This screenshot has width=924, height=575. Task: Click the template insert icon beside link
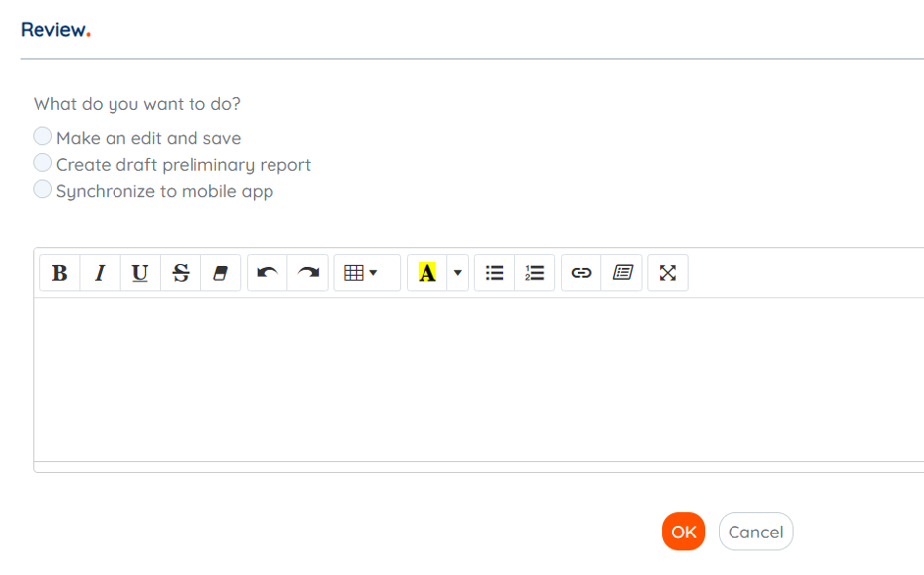622,273
